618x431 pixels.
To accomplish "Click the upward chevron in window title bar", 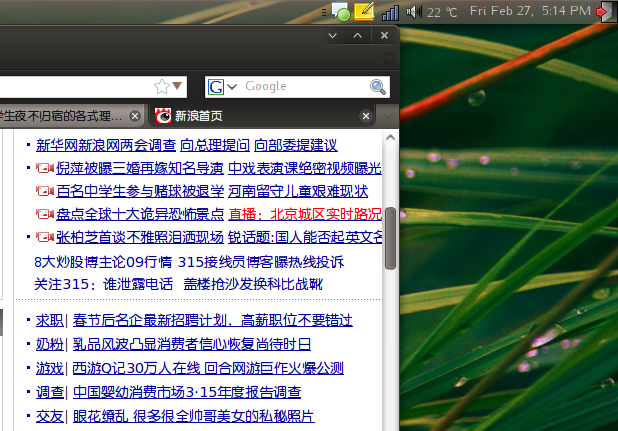I will (x=357, y=36).
